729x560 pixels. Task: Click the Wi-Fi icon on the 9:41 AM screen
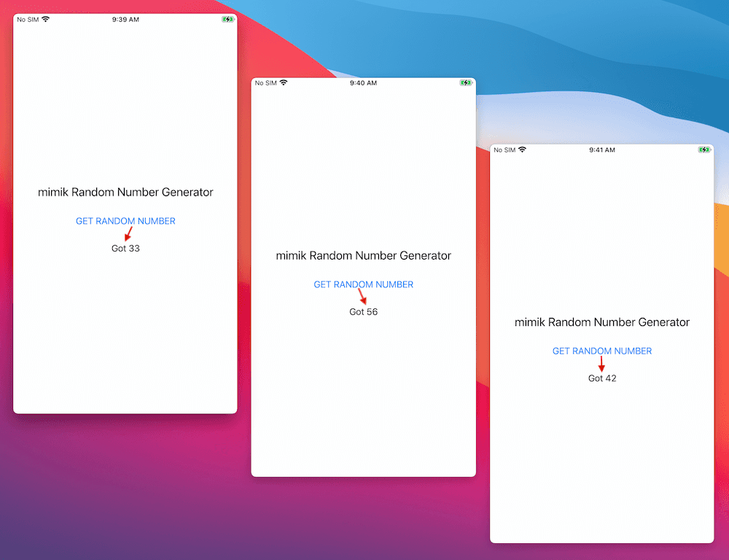[522, 149]
